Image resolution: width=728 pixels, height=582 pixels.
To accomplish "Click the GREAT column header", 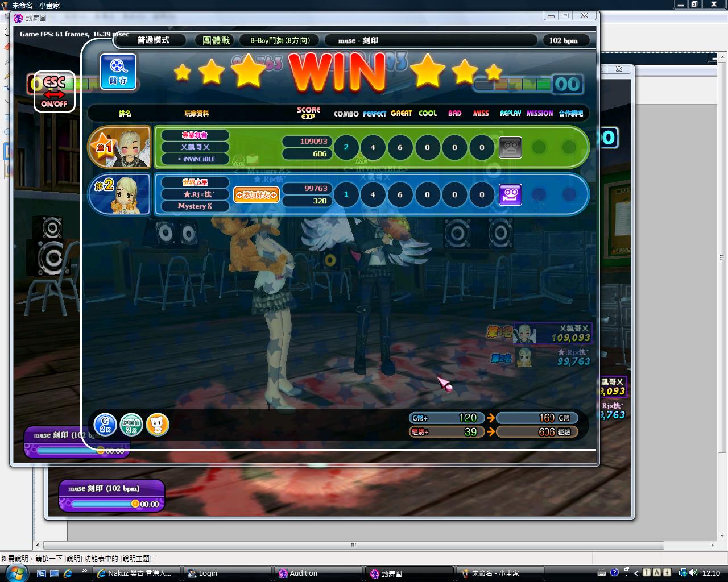I will coord(402,114).
